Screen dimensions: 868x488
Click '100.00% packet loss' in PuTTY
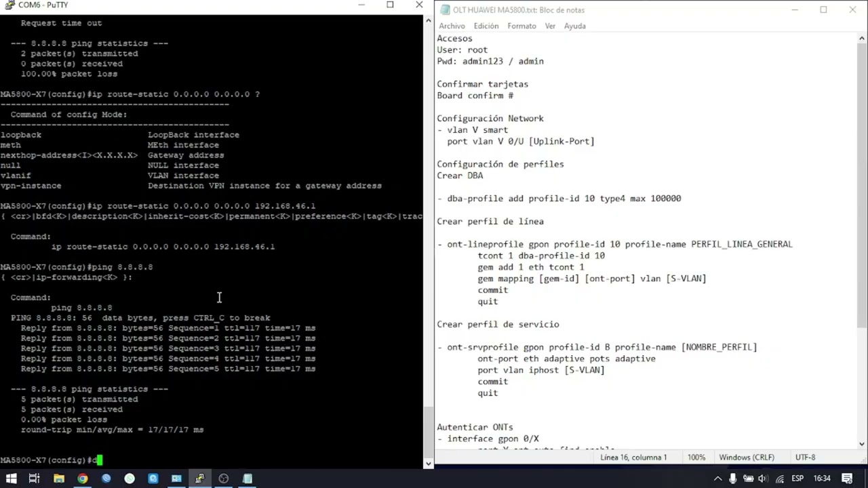pyautogui.click(x=68, y=74)
